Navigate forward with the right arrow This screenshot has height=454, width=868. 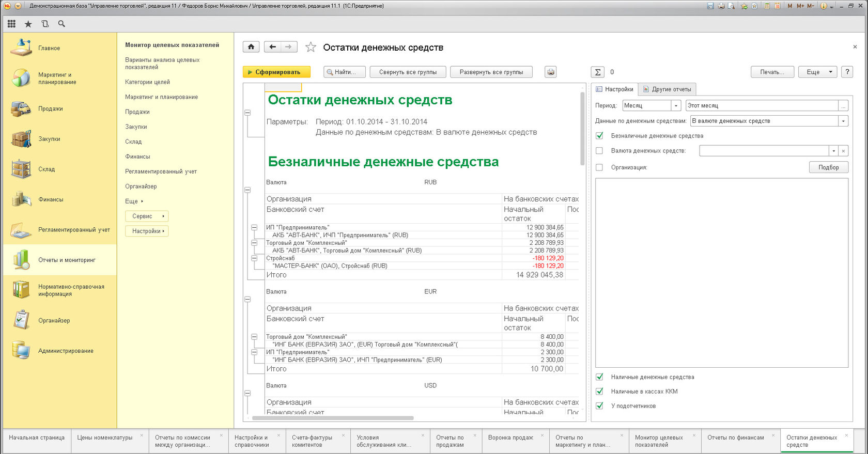(289, 47)
